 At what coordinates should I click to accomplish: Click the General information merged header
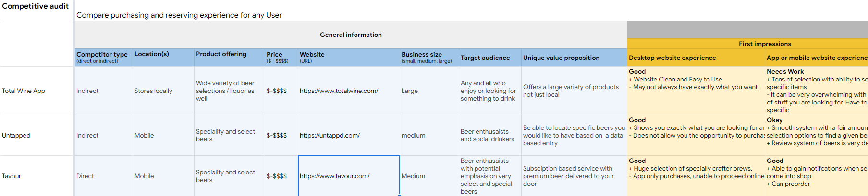tap(351, 35)
